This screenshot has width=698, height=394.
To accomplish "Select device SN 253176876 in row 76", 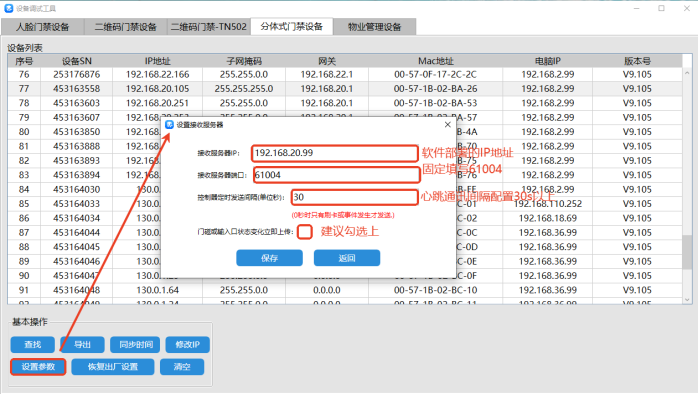I will (x=77, y=74).
